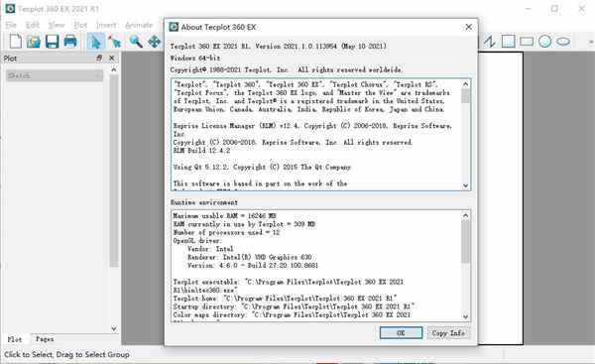595x364 pixels.
Task: Click the Runtime environment scrollbar down arrow
Action: (x=466, y=316)
